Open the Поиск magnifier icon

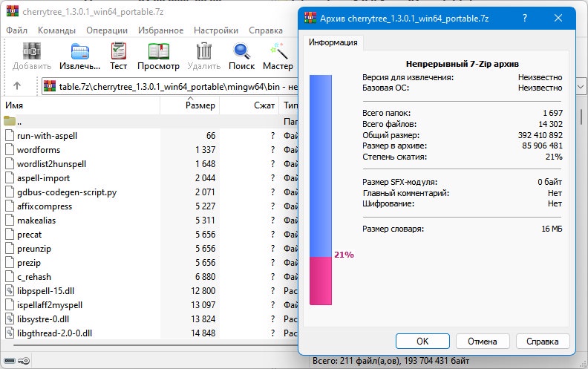[x=241, y=51]
